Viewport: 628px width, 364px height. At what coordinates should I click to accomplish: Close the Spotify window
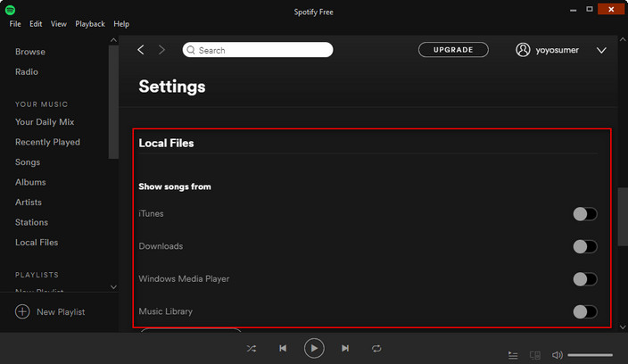(x=611, y=9)
